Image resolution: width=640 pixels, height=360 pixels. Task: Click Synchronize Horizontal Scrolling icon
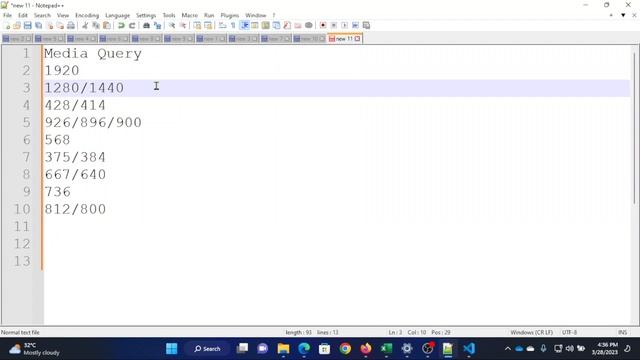tap(208, 26)
